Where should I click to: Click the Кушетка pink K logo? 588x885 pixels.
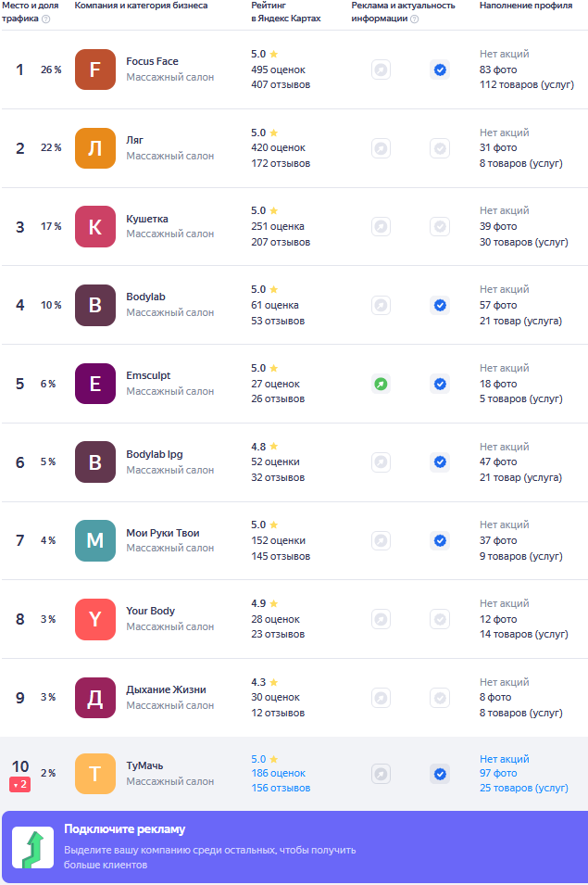(x=94, y=227)
